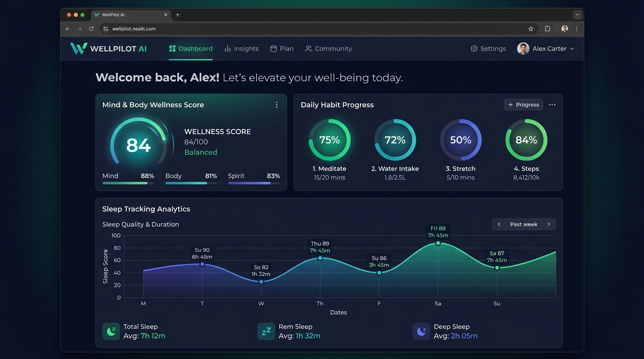Click the Sa 87 sleep data point

point(497,268)
